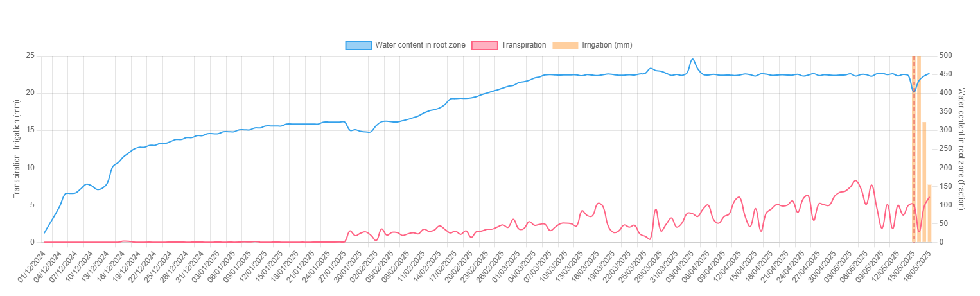This screenshot has height=296, width=980.
Task: Click the red dashed vertical marker line
Action: click(914, 161)
